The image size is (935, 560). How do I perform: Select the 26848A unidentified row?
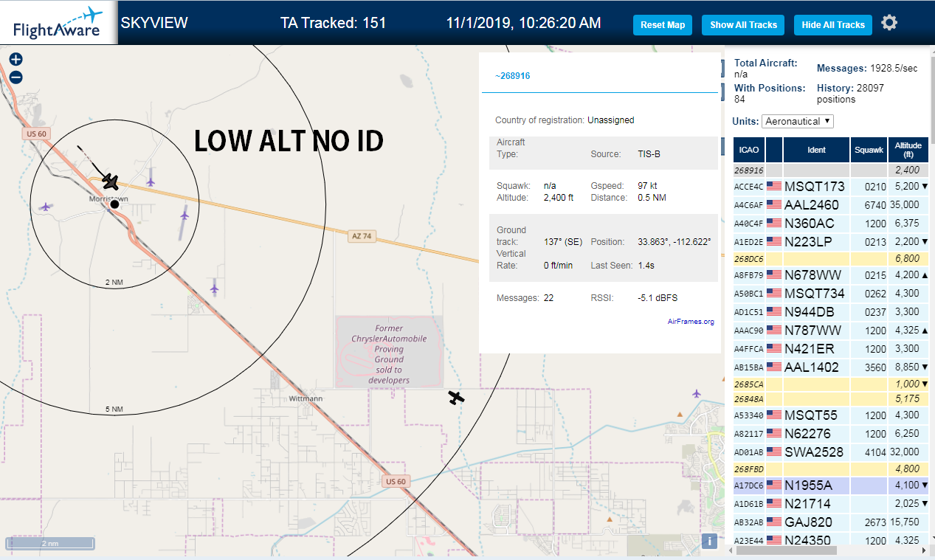[x=831, y=398]
